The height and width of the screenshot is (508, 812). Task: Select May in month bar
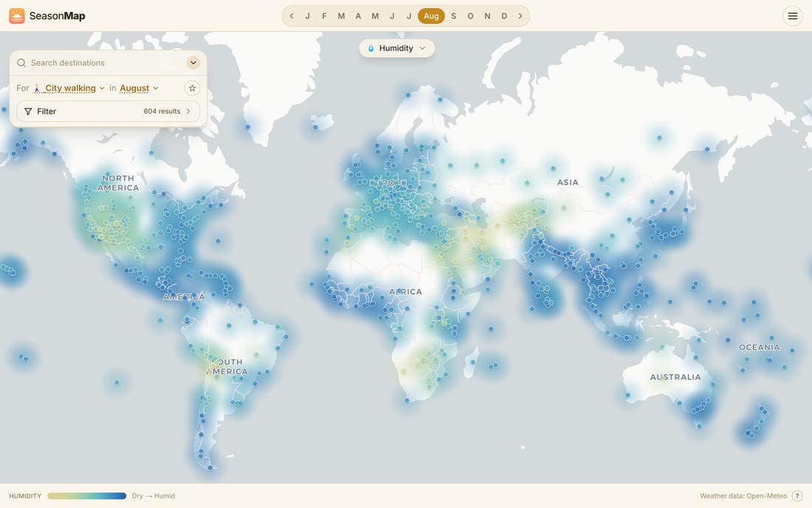[375, 16]
